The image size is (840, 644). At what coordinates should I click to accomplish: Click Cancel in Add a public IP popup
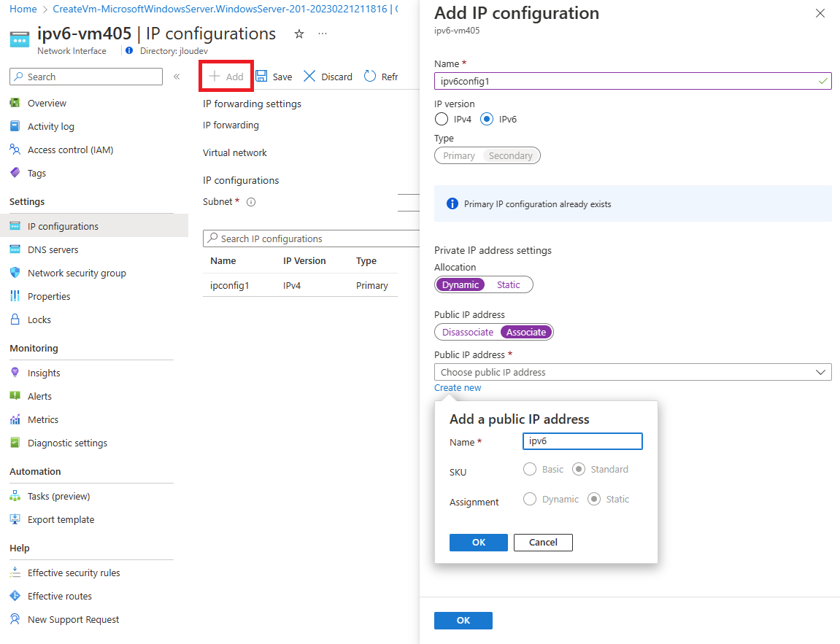click(x=543, y=543)
